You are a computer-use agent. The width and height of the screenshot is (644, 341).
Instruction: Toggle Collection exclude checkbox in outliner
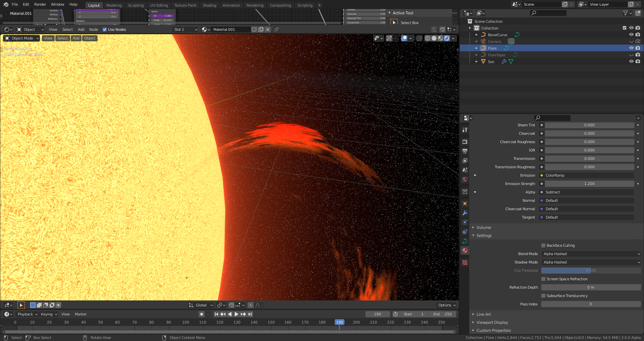pyautogui.click(x=625, y=28)
